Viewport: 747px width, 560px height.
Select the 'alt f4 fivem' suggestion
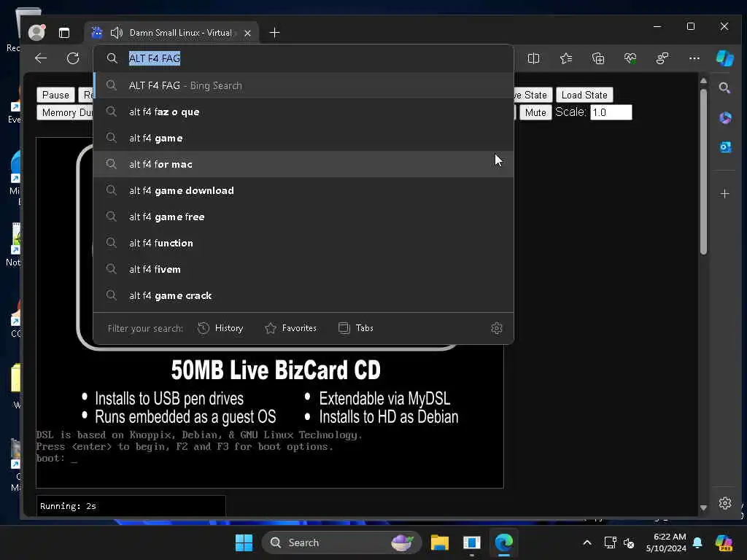pyautogui.click(x=303, y=269)
